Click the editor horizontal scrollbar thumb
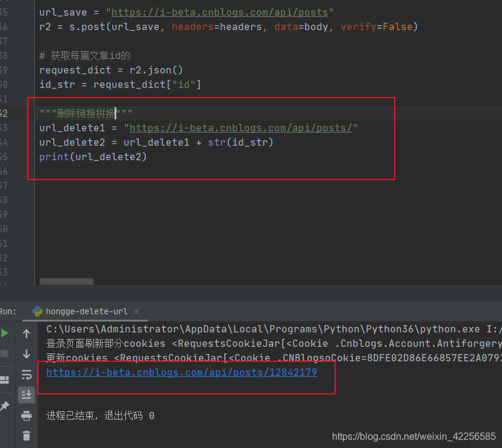 coord(66,282)
